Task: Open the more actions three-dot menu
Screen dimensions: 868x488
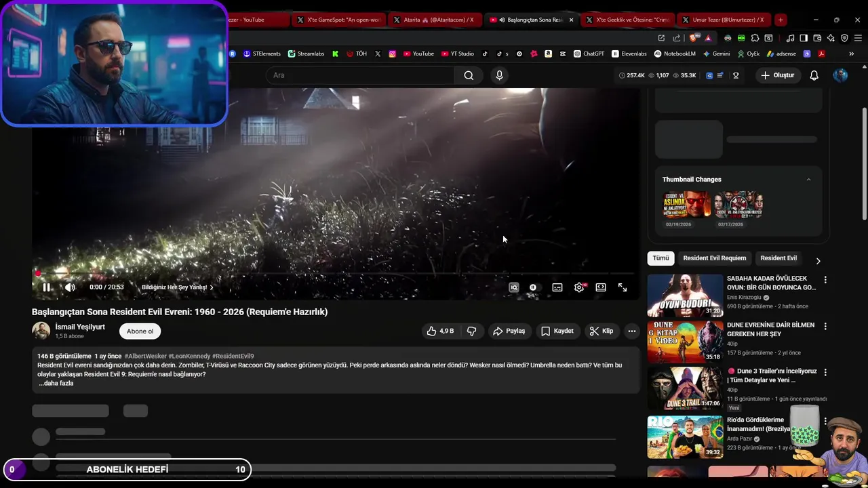Action: point(632,331)
